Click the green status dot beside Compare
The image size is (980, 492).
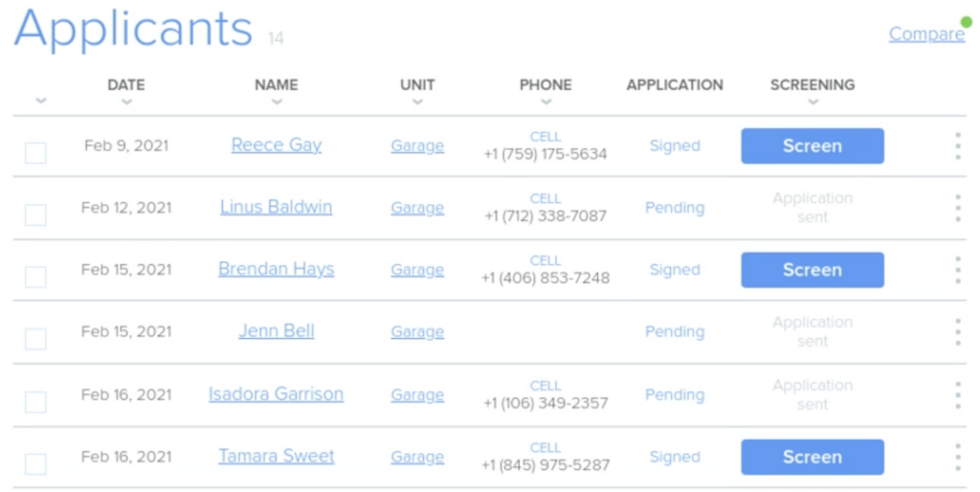[967, 23]
